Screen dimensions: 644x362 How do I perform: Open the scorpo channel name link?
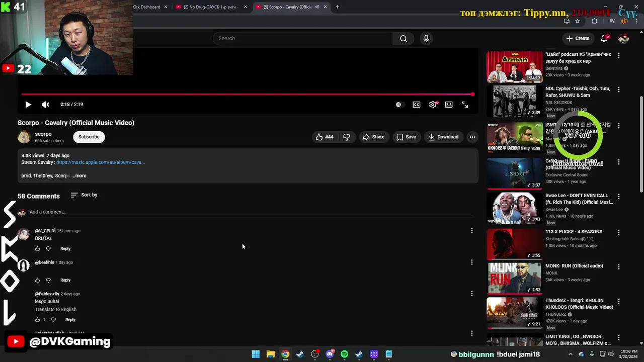[x=43, y=134]
